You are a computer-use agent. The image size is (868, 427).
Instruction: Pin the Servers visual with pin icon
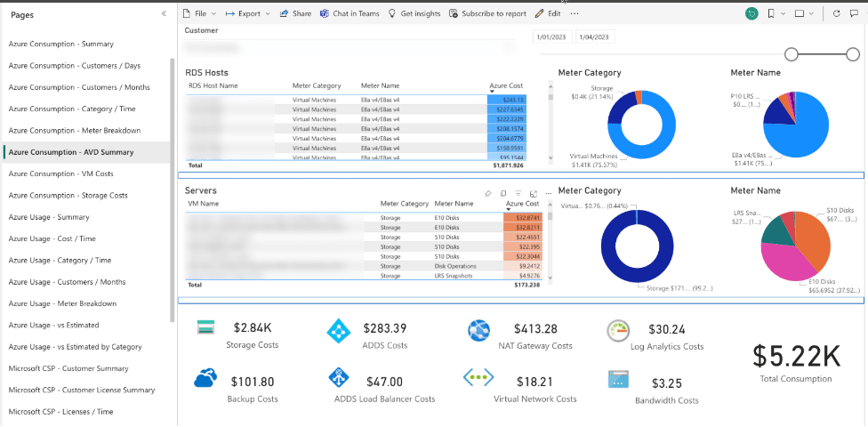pyautogui.click(x=487, y=194)
